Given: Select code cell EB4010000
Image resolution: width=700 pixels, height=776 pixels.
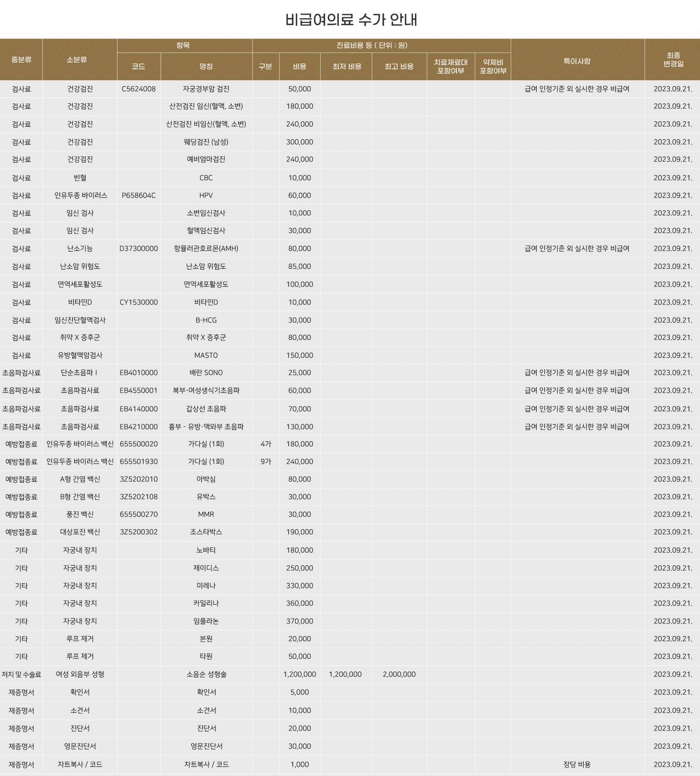Looking at the screenshot, I should coord(139,372).
